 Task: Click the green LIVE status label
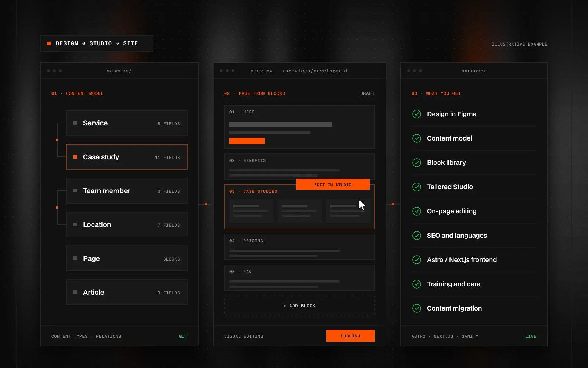click(x=531, y=336)
